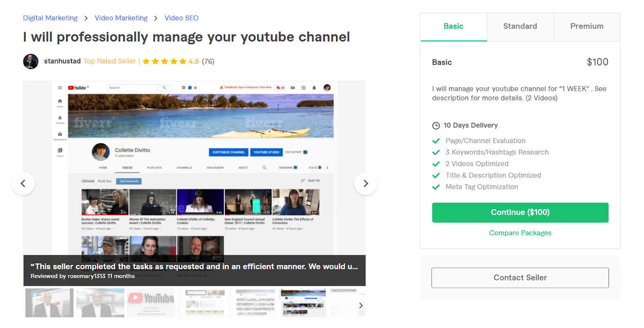The image size is (644, 328).
Task: Click create video camera icon in preview
Action: tap(293, 88)
